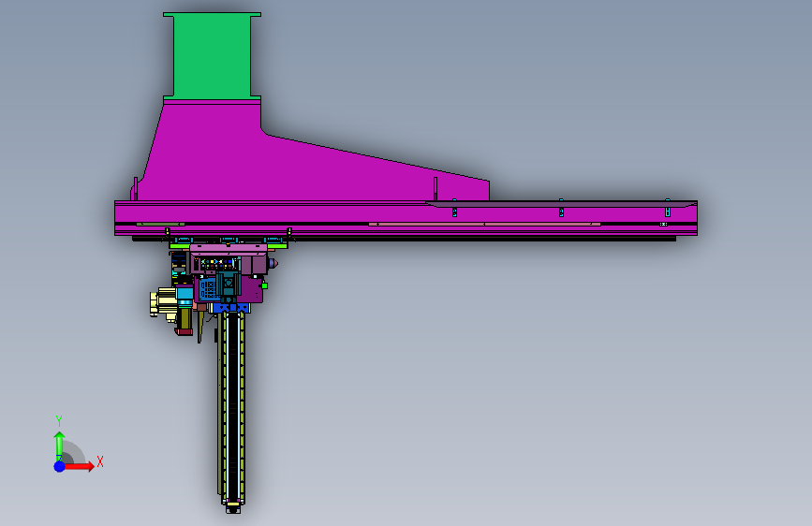Screen dimensions: 812x526
Task: Click the green Y axis arrow of triad
Action: (59, 446)
